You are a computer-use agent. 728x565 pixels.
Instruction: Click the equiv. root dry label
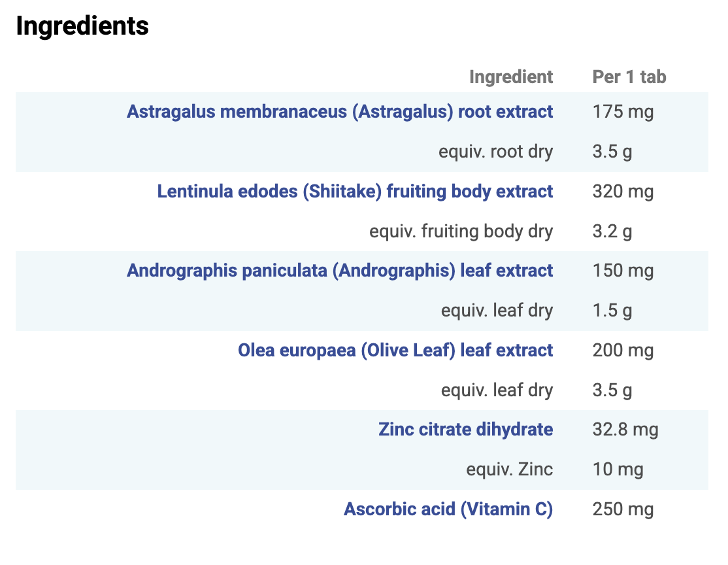pyautogui.click(x=496, y=152)
